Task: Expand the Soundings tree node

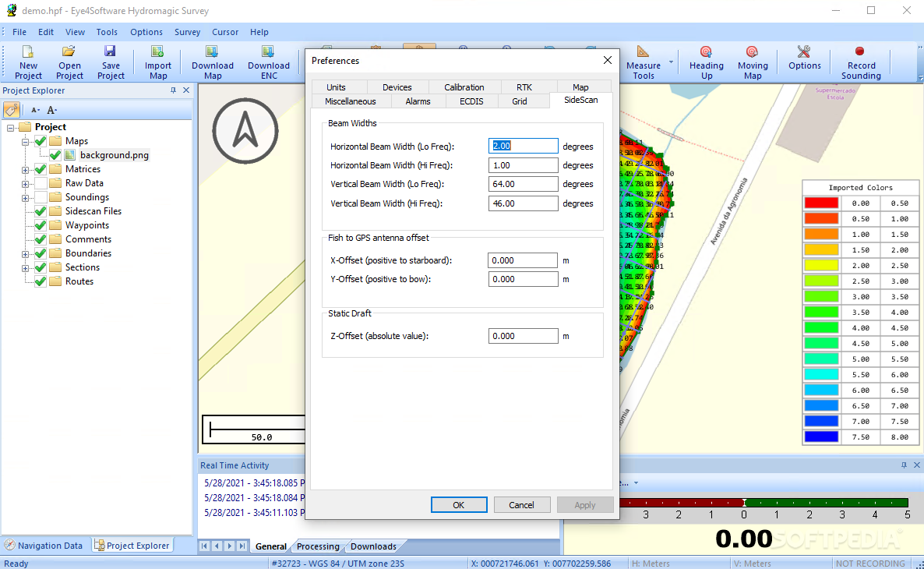Action: 26,197
